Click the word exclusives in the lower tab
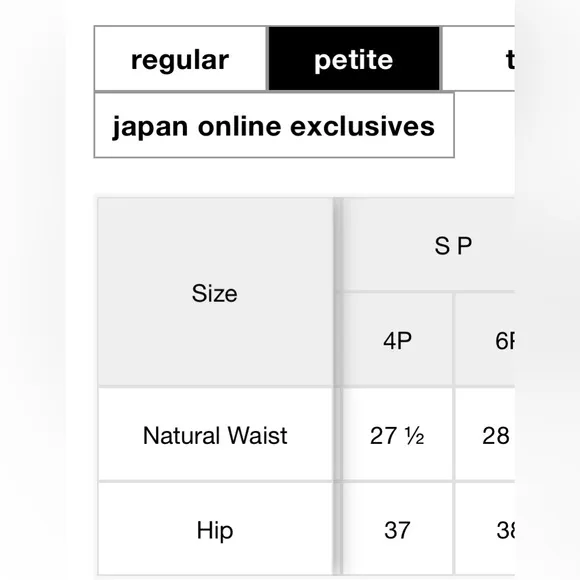This screenshot has height=580, width=580. [362, 127]
